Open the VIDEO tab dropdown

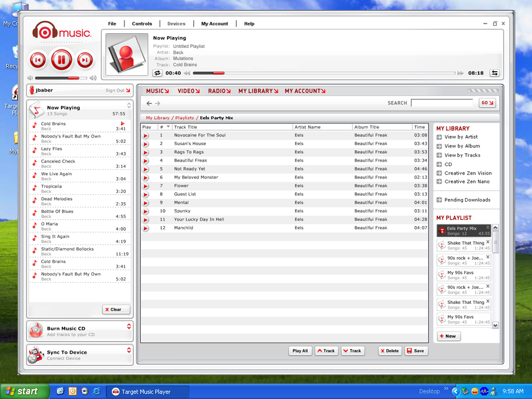click(189, 91)
